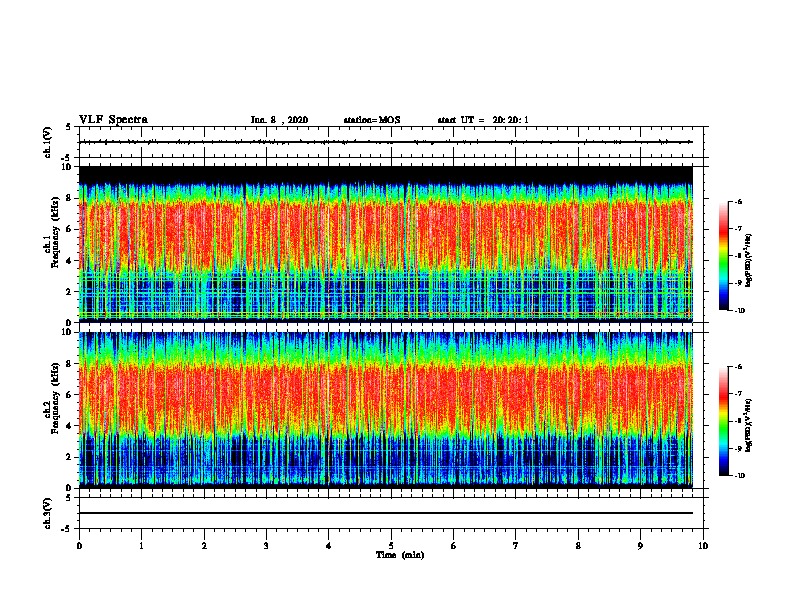Click the flat ch.3 voltage trace

point(385,513)
